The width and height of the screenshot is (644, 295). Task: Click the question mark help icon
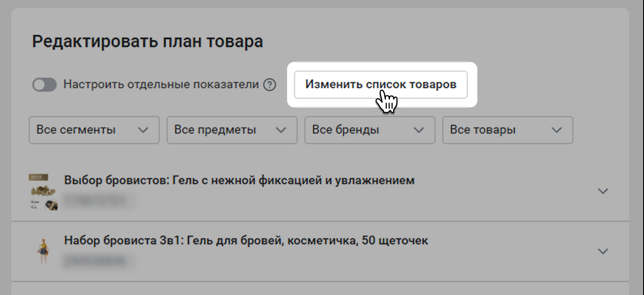[270, 85]
